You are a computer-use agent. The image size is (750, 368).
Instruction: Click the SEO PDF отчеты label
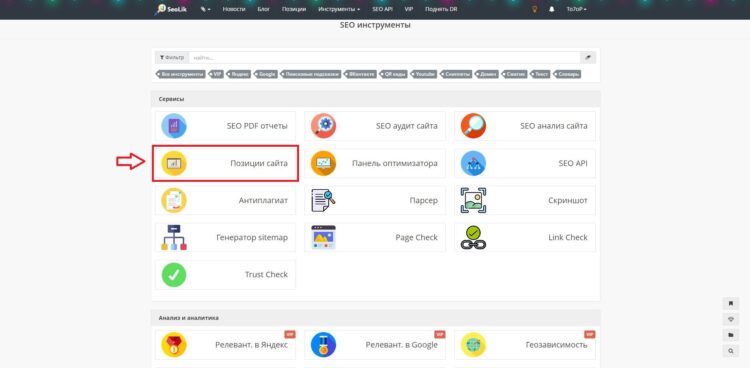pyautogui.click(x=257, y=126)
